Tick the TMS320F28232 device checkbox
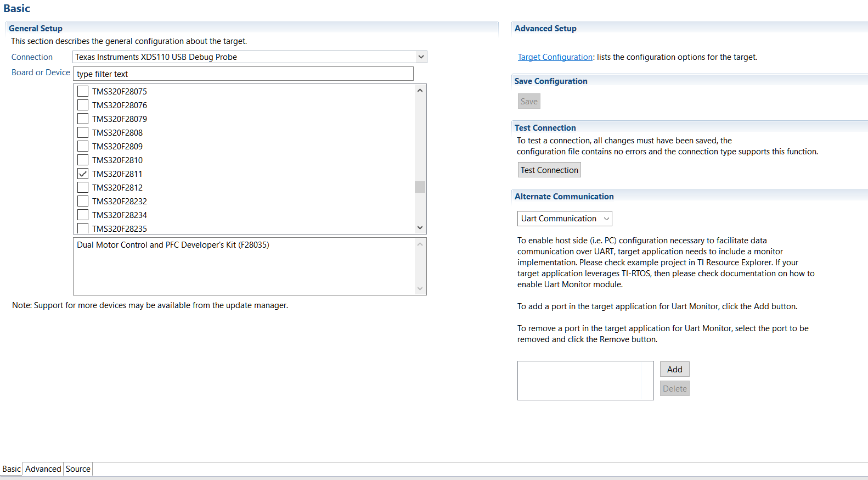Screen dimensions: 868x480 (83, 201)
